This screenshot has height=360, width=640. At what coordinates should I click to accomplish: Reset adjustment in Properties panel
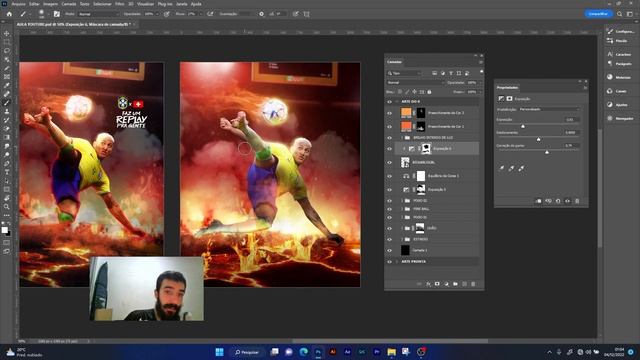[558, 201]
